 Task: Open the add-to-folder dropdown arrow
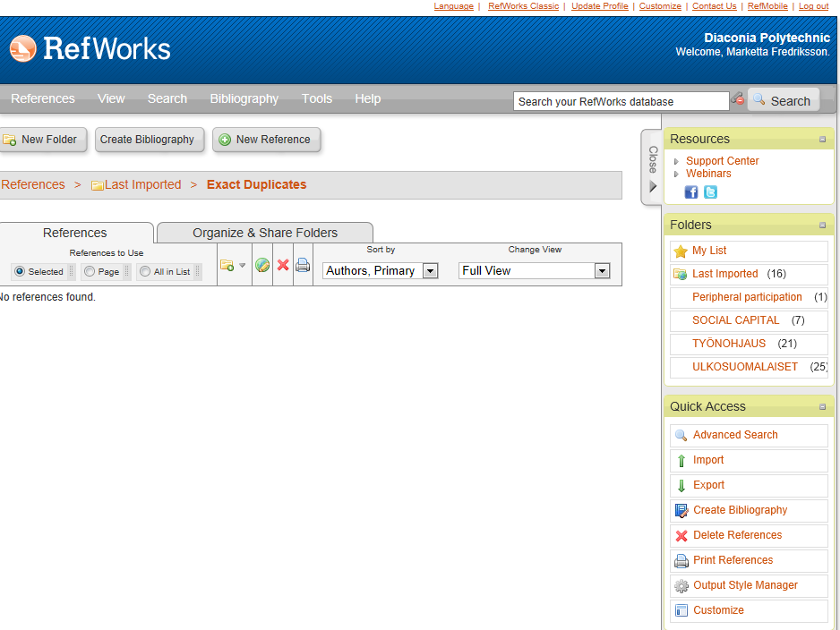coord(242,265)
